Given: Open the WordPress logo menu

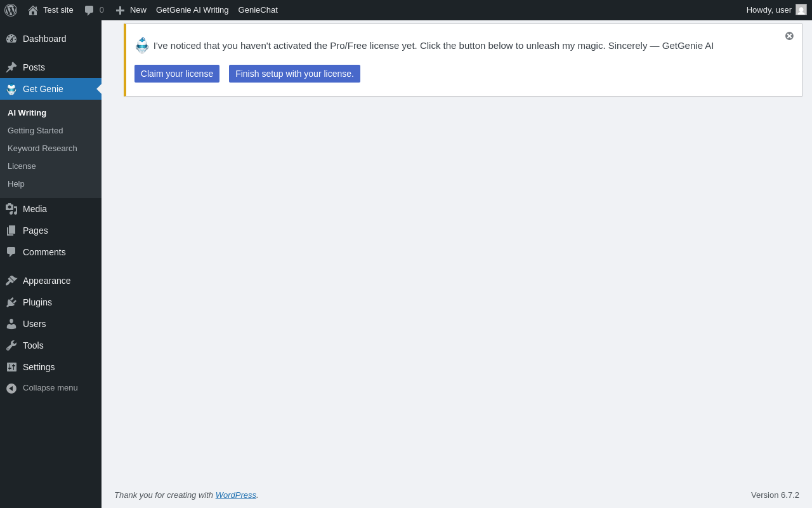Looking at the screenshot, I should pos(11,10).
